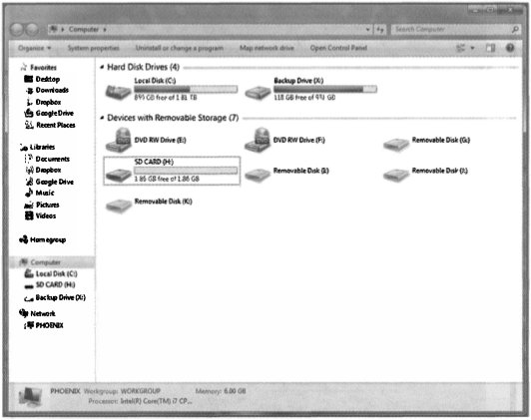The width and height of the screenshot is (531, 420).
Task: Select the Removable Disk (G:) icon
Action: pyautogui.click(x=396, y=145)
